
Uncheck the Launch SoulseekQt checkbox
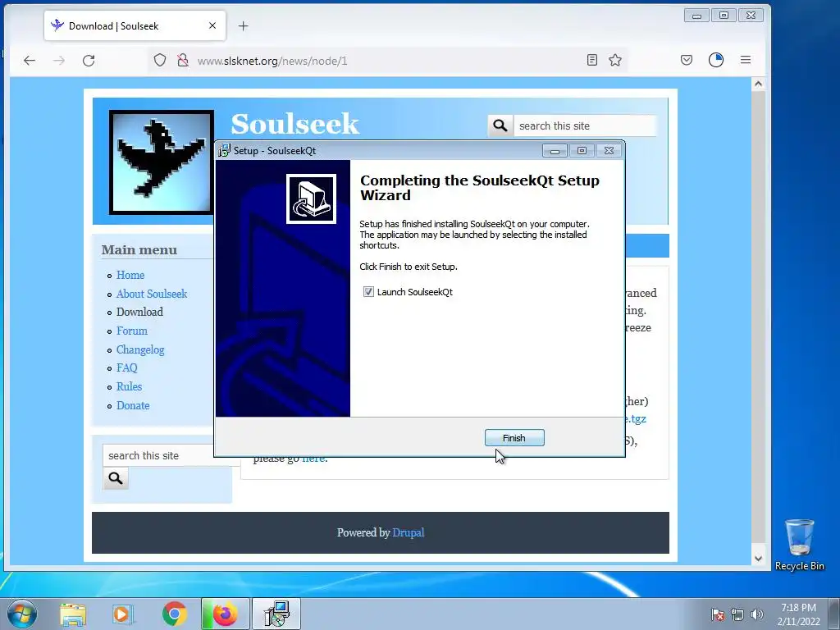pos(368,292)
